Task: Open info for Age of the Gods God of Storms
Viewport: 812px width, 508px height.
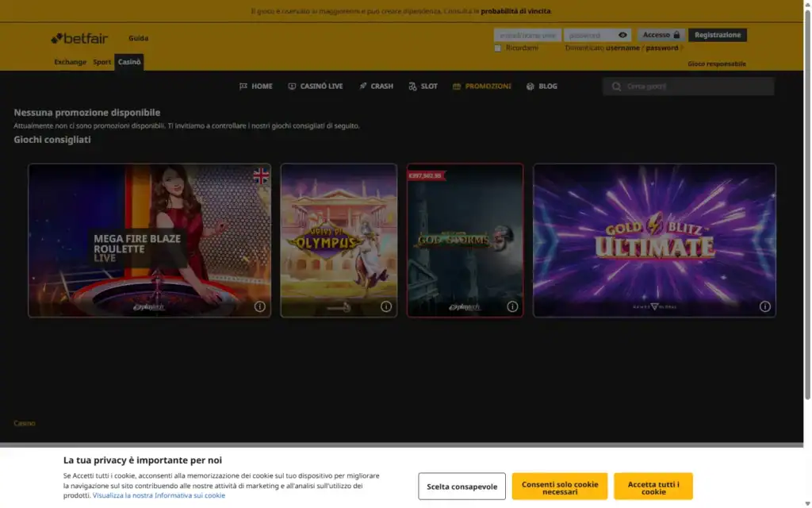Action: point(513,307)
